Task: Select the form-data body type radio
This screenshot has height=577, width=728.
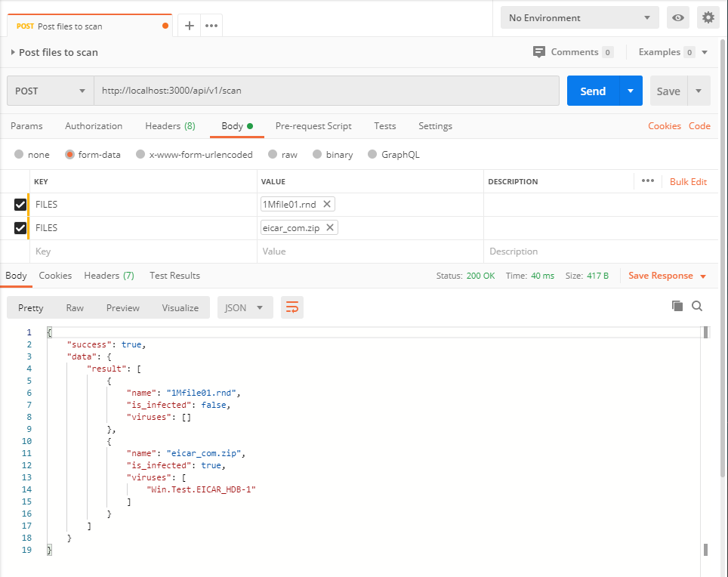Action: tap(69, 154)
